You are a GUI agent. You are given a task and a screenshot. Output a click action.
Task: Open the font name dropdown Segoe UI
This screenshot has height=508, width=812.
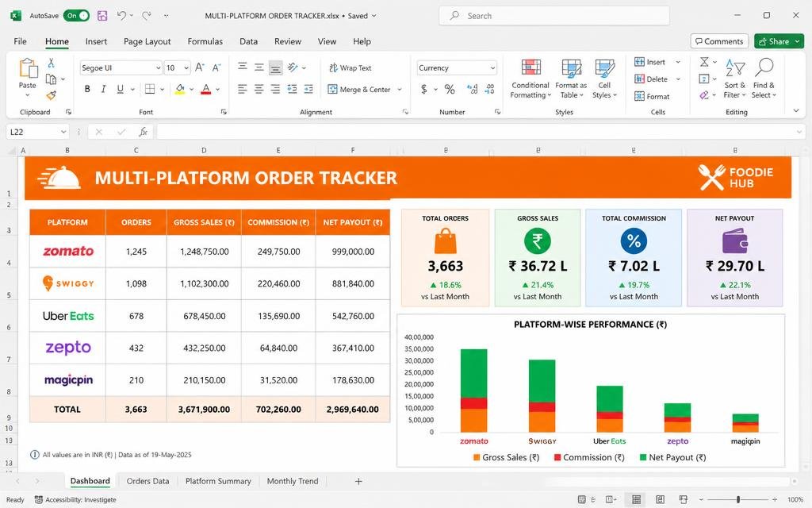pyautogui.click(x=158, y=68)
